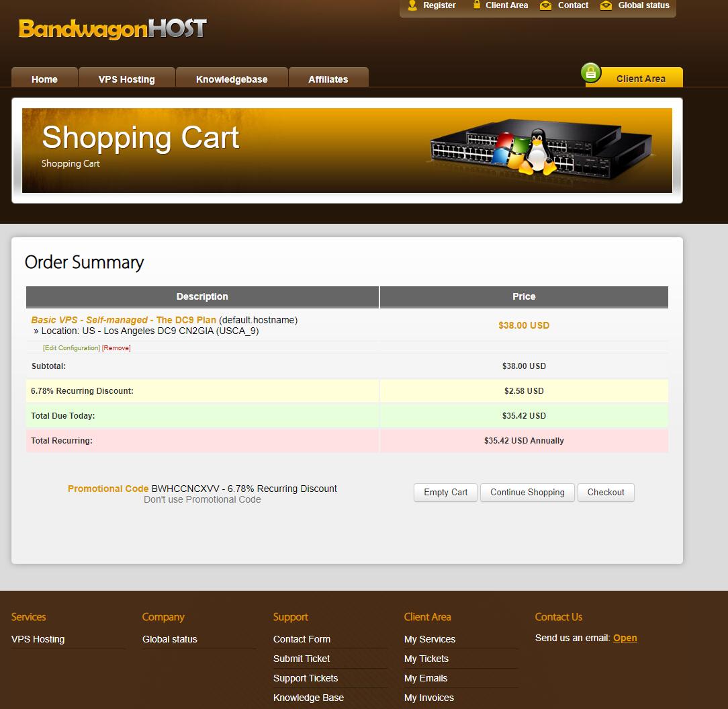Click the green lock icon on Client Area button

pyautogui.click(x=591, y=73)
